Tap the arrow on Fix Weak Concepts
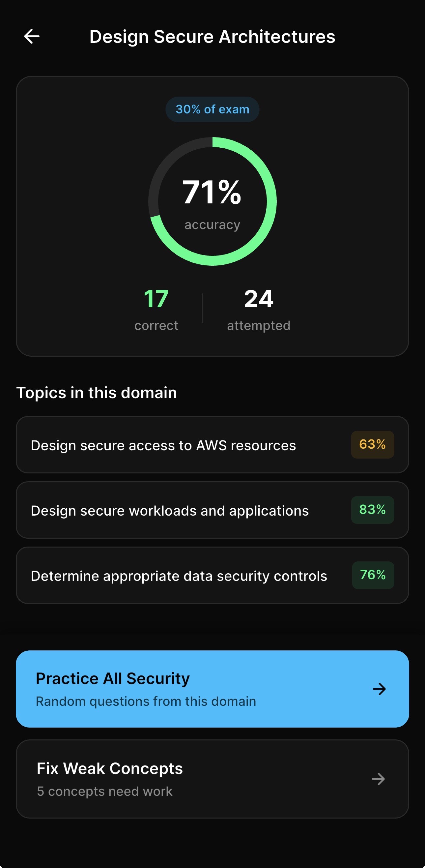Viewport: 425px width, 868px height. click(379, 779)
